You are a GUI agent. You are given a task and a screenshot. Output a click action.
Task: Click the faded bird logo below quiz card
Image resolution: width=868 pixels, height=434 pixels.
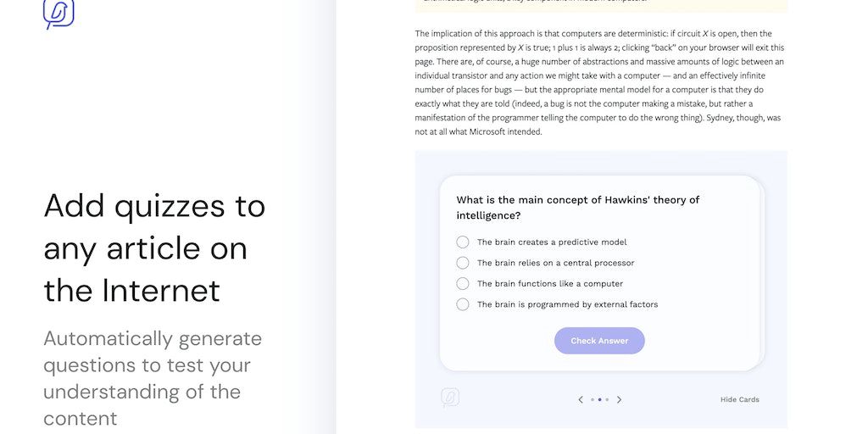[x=450, y=398]
